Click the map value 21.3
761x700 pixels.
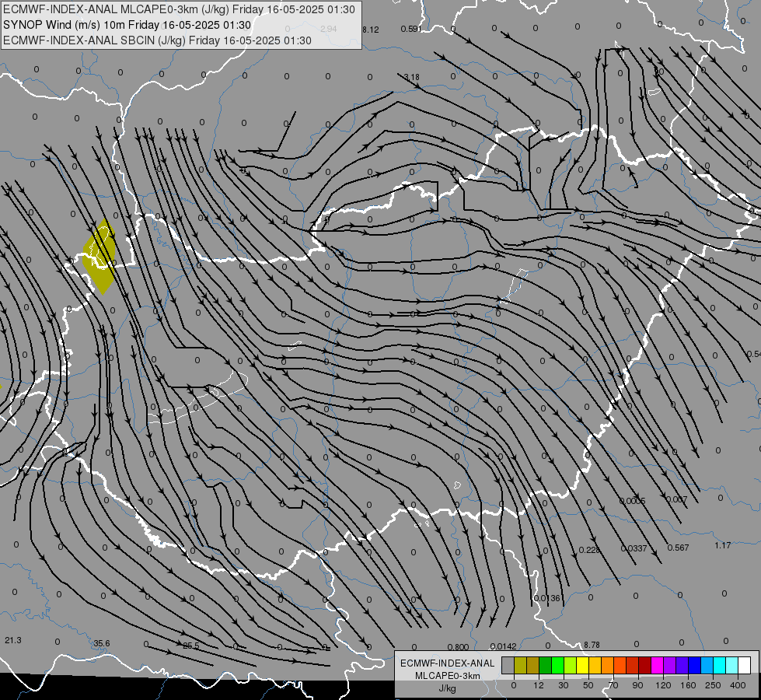[13, 640]
